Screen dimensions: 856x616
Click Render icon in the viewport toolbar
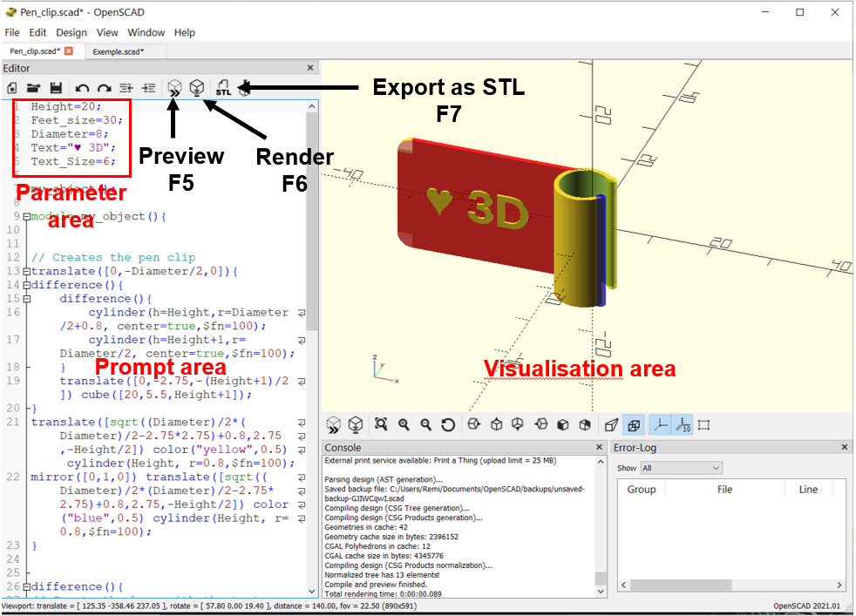click(x=356, y=425)
